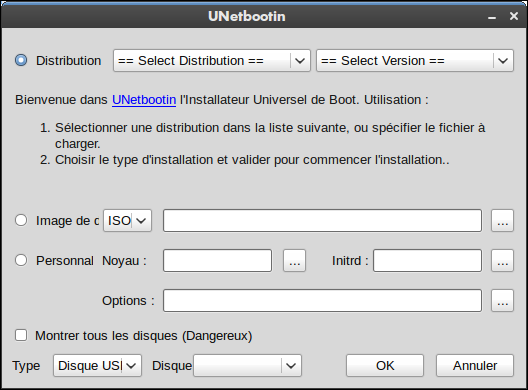Click the Initrd input field
This screenshot has width=528, height=390.
[427, 260]
